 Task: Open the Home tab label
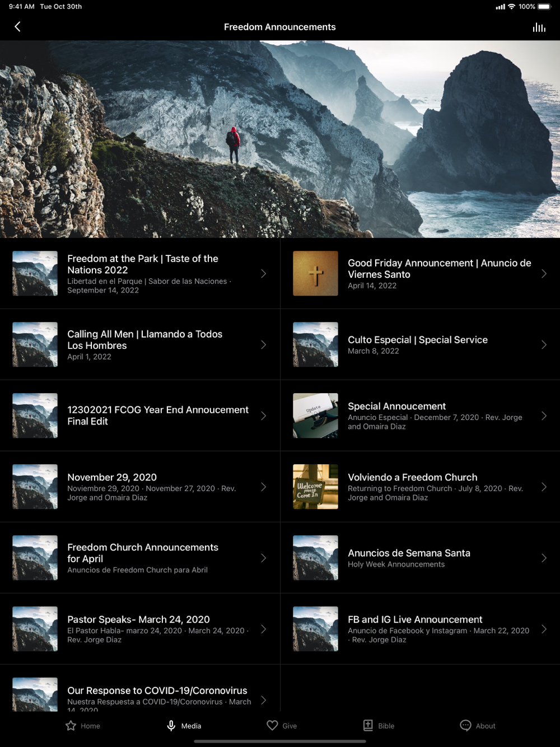[x=90, y=726]
